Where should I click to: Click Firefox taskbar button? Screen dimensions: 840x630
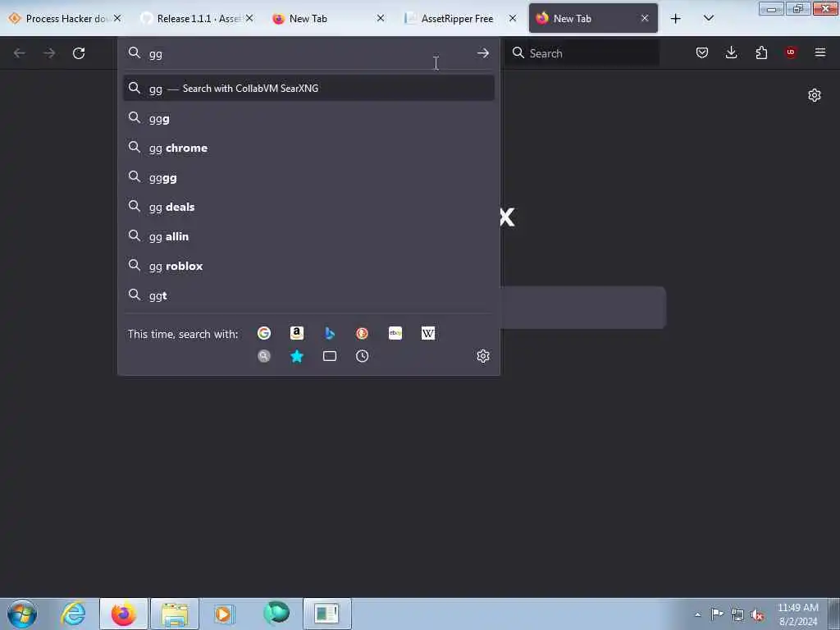pyautogui.click(x=124, y=614)
